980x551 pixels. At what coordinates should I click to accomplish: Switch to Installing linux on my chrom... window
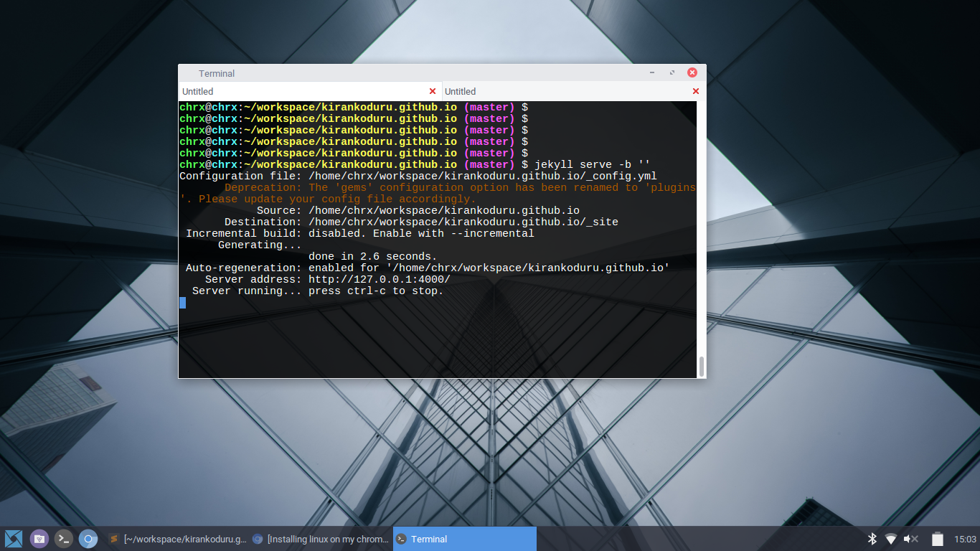[x=321, y=539]
